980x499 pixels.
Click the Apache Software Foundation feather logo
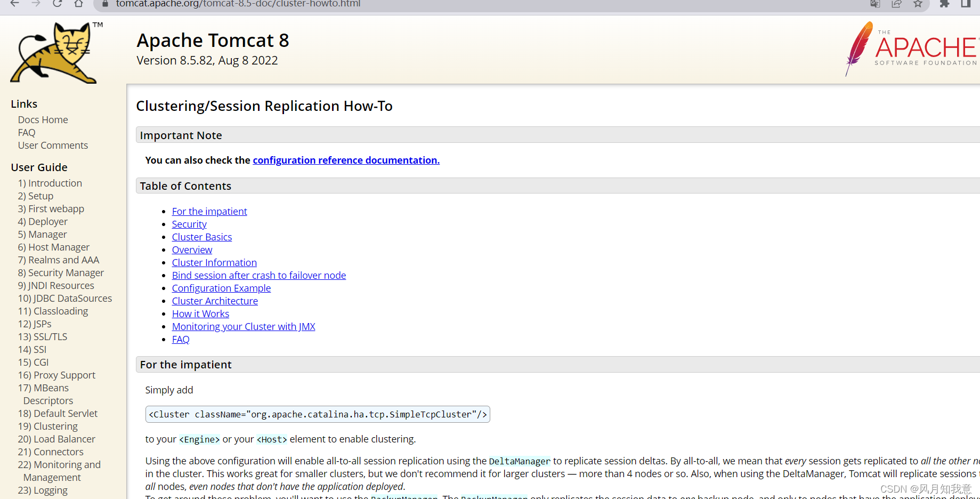pyautogui.click(x=912, y=49)
